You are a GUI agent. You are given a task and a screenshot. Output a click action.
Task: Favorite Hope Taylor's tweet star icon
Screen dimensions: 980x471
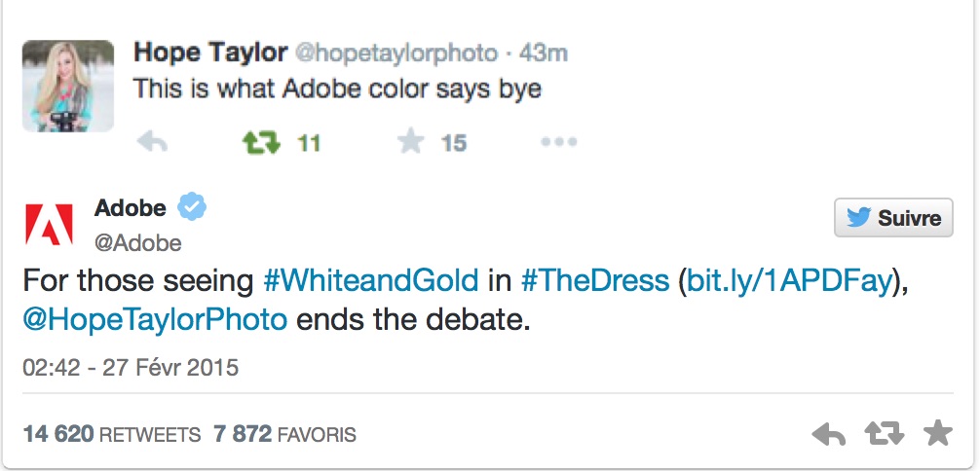point(411,142)
